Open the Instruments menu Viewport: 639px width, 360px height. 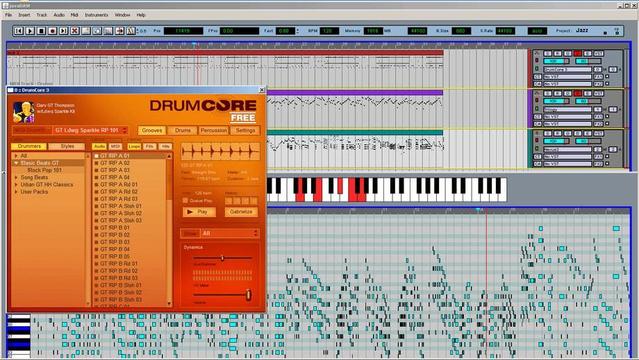pos(96,15)
